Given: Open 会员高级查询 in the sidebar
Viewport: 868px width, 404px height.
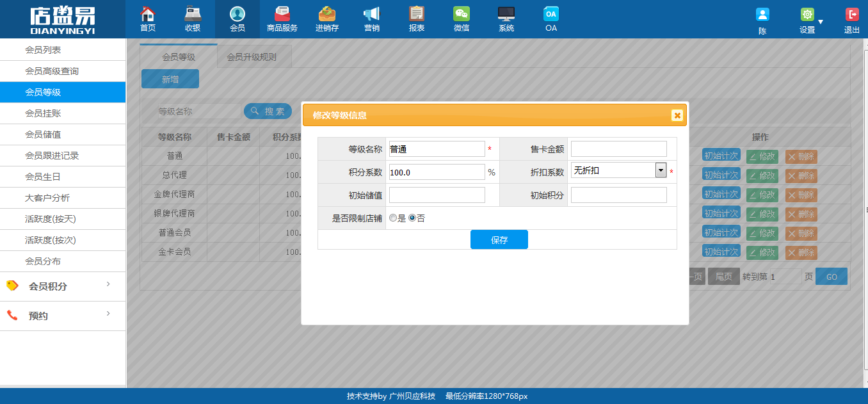Looking at the screenshot, I should pos(63,71).
